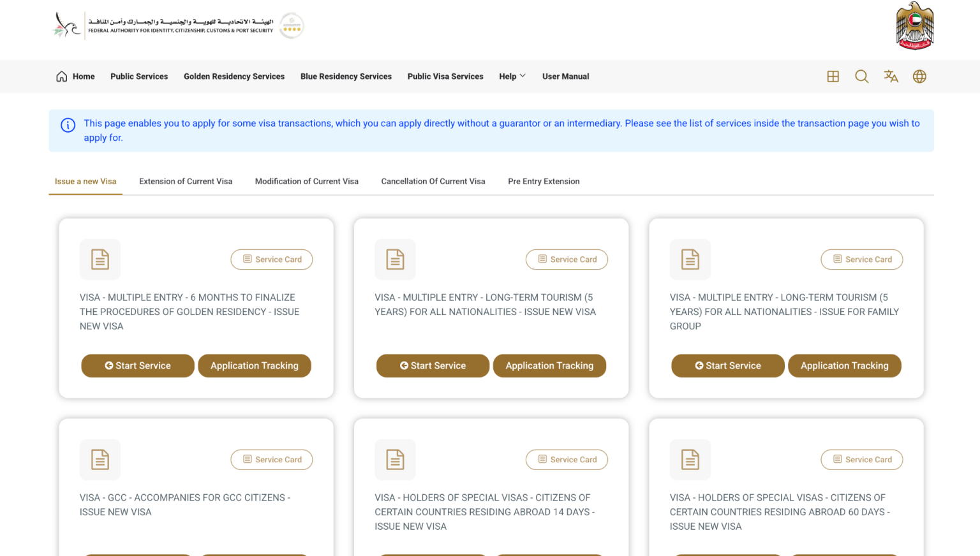This screenshot has height=556, width=980.
Task: Select the Issue a new Visa tab
Action: (x=85, y=182)
